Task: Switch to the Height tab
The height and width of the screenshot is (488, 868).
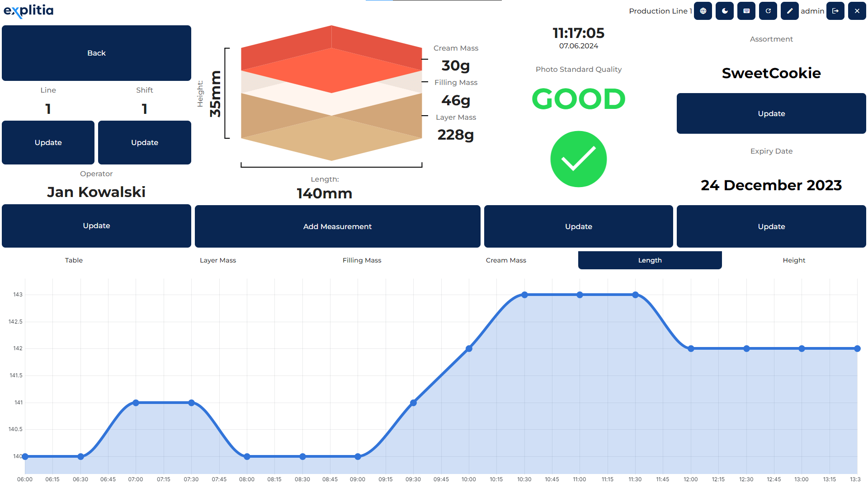Action: 794,260
